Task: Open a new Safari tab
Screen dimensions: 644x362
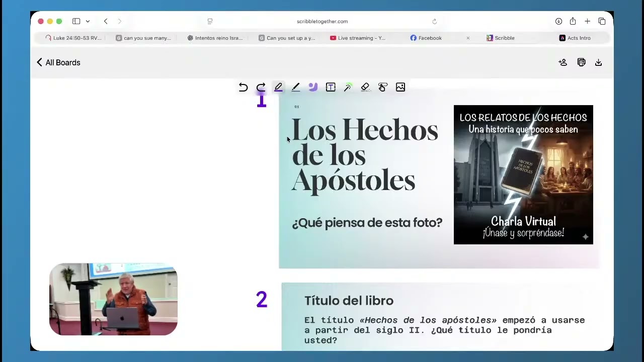Action: pos(587,21)
